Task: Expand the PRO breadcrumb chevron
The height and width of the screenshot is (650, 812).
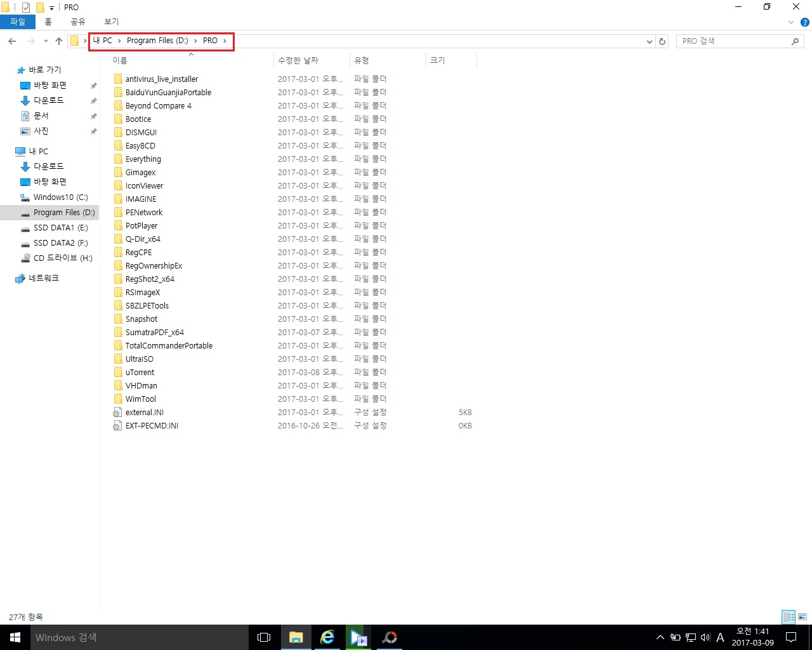Action: 225,41
